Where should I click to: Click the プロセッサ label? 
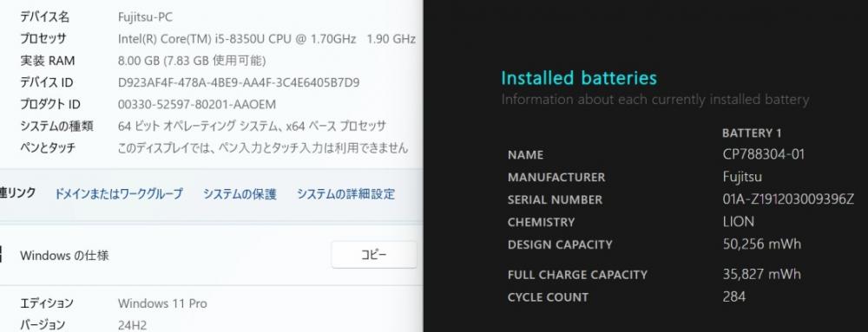point(43,39)
